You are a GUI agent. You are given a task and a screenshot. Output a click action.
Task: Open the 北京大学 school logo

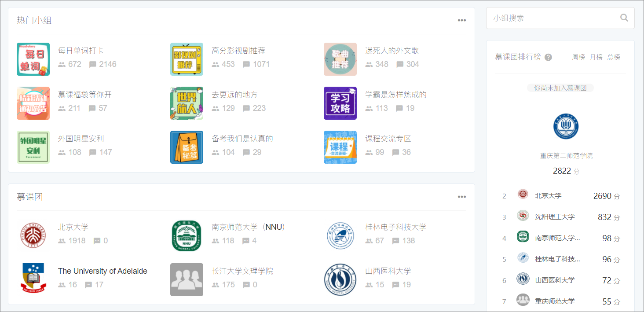pos(33,235)
